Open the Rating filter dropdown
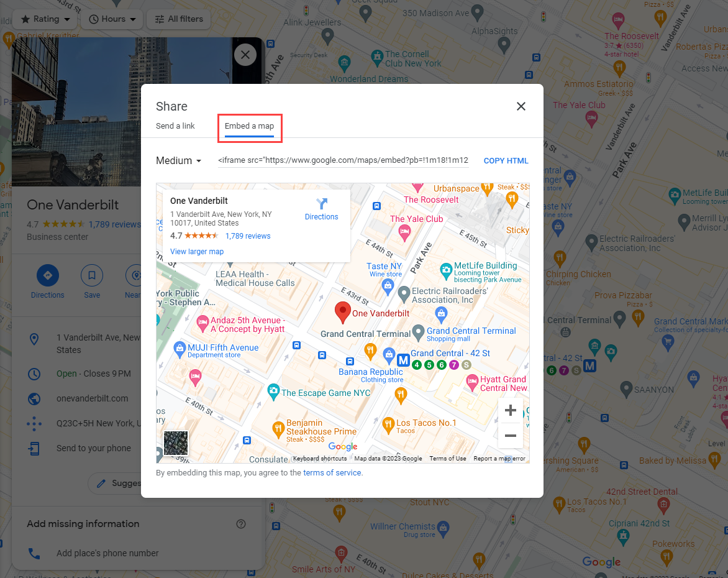Viewport: 728px width, 578px height. (45, 19)
